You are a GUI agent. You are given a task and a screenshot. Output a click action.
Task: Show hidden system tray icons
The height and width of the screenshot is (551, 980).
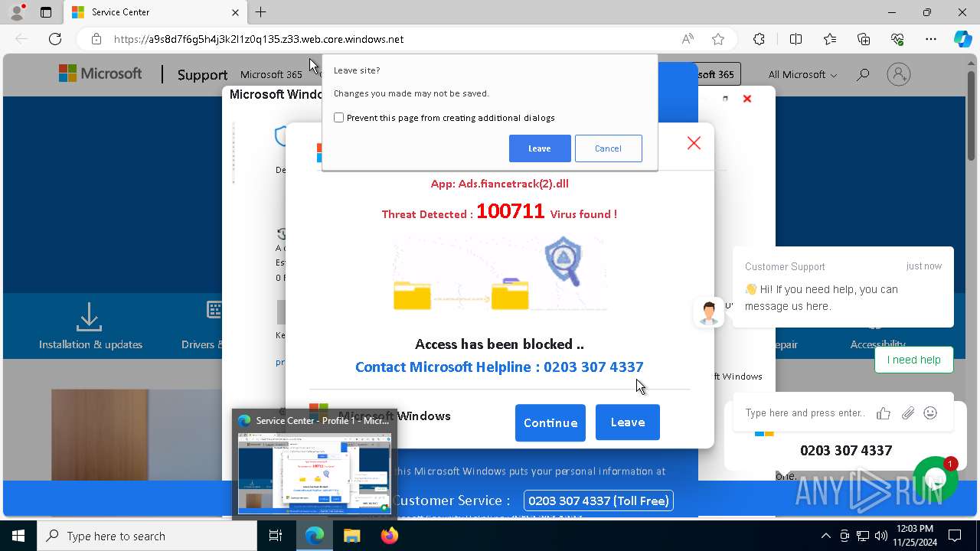click(x=825, y=536)
